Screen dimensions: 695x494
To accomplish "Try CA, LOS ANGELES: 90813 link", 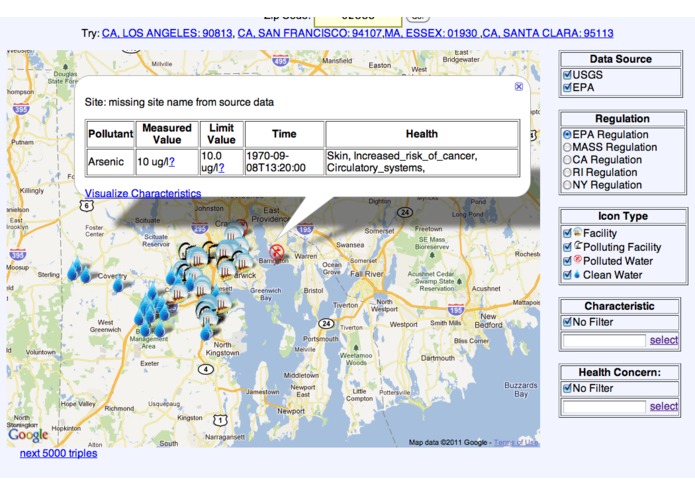I will (x=167, y=33).
